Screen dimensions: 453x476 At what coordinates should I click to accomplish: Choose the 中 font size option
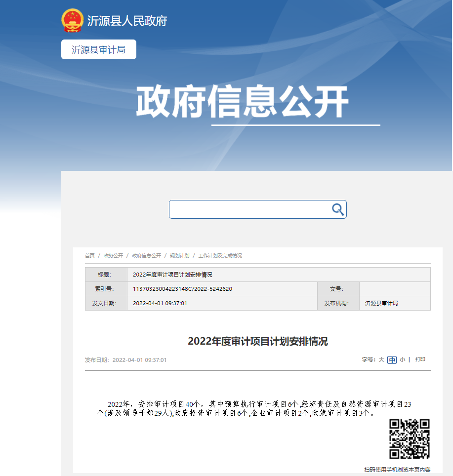coord(392,360)
